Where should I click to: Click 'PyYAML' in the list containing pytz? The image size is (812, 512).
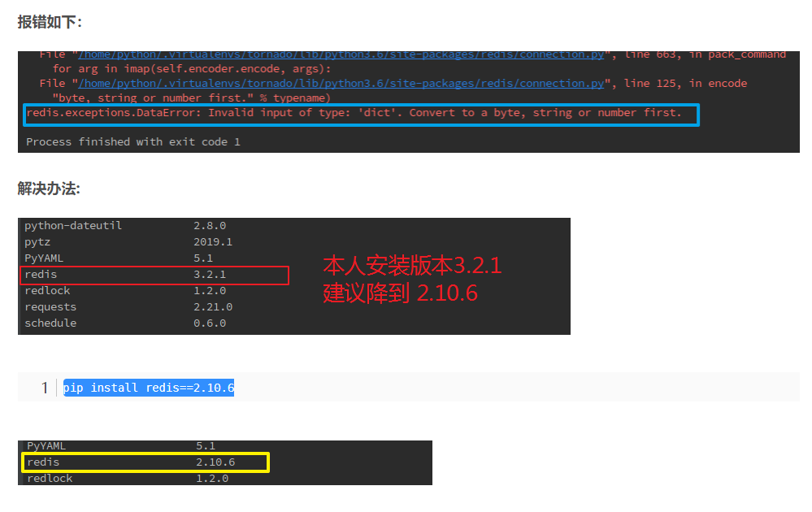44,258
